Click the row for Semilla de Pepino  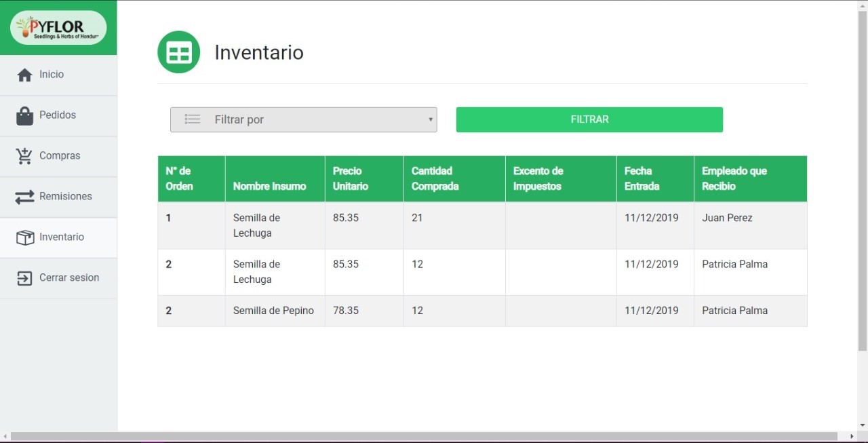(275, 310)
